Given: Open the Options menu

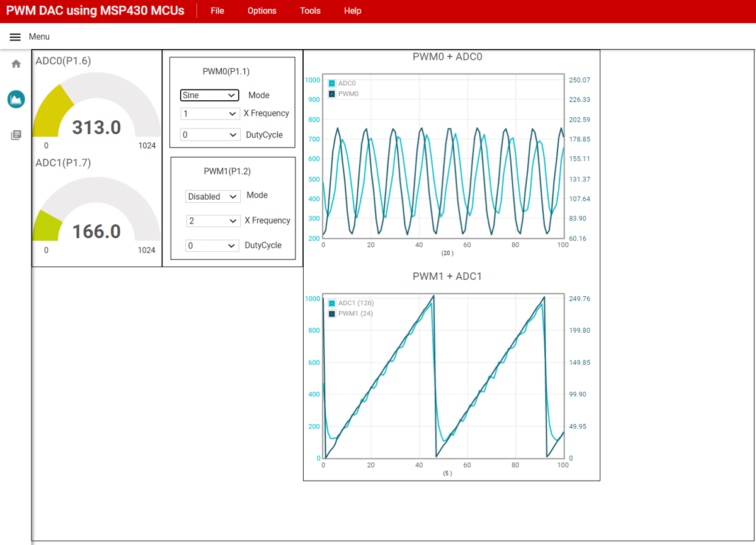Looking at the screenshot, I should (261, 11).
